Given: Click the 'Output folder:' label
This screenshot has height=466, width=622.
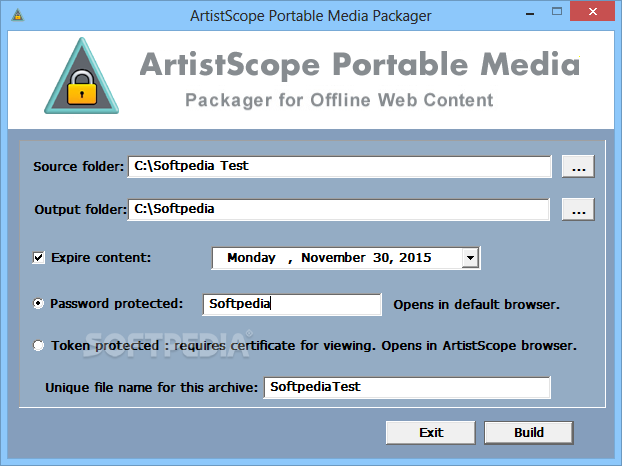Looking at the screenshot, I should tap(81, 209).
